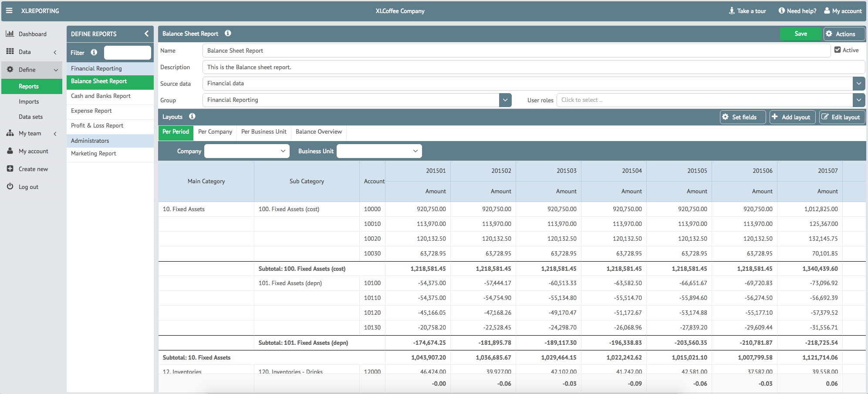Screen dimensions: 868x394
Task: Select Reports in the sidebar
Action: pos(32,86)
